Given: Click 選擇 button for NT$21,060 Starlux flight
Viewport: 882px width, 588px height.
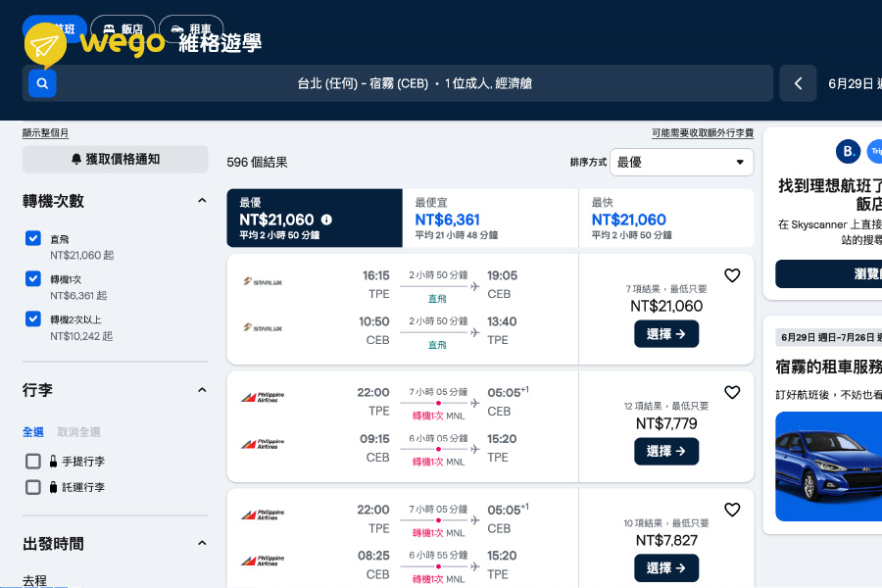Looking at the screenshot, I should pos(666,334).
